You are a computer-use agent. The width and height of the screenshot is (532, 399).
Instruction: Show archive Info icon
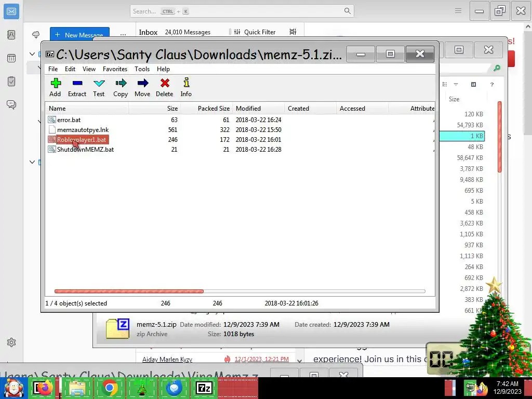coord(186,87)
